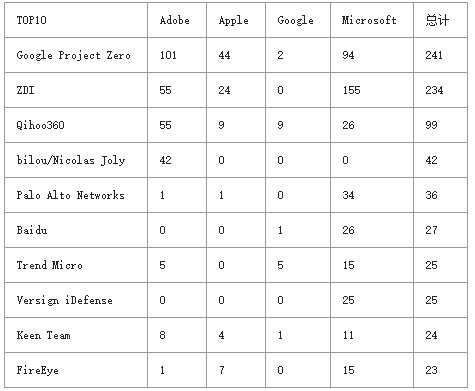Click the Keen Team row label
This screenshot has width=475, height=391.
click(x=43, y=335)
